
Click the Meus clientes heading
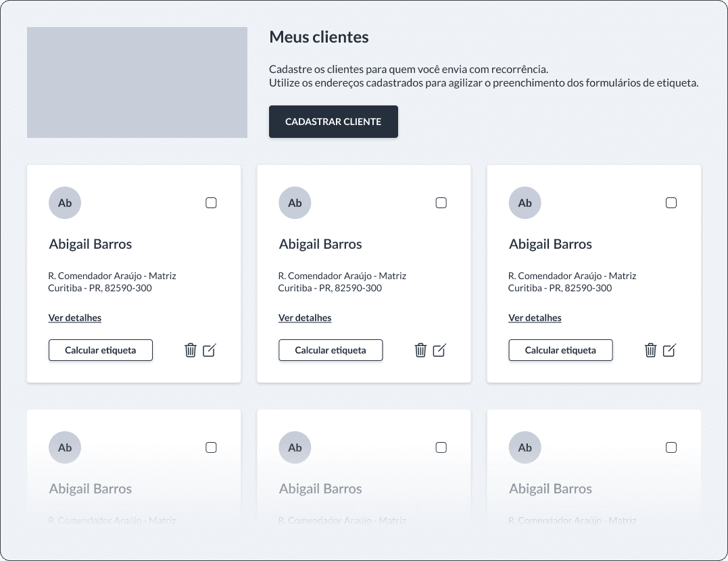[x=319, y=37]
